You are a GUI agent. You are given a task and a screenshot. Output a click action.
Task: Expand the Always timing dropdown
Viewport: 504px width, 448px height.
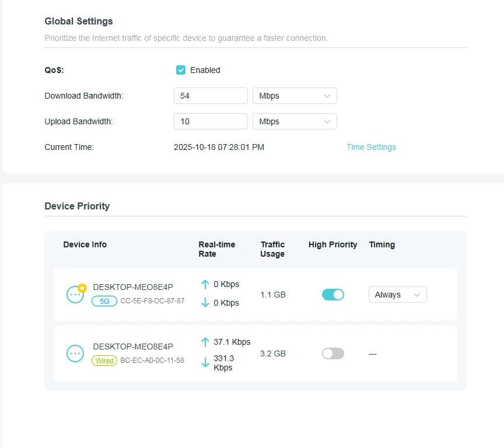point(397,295)
